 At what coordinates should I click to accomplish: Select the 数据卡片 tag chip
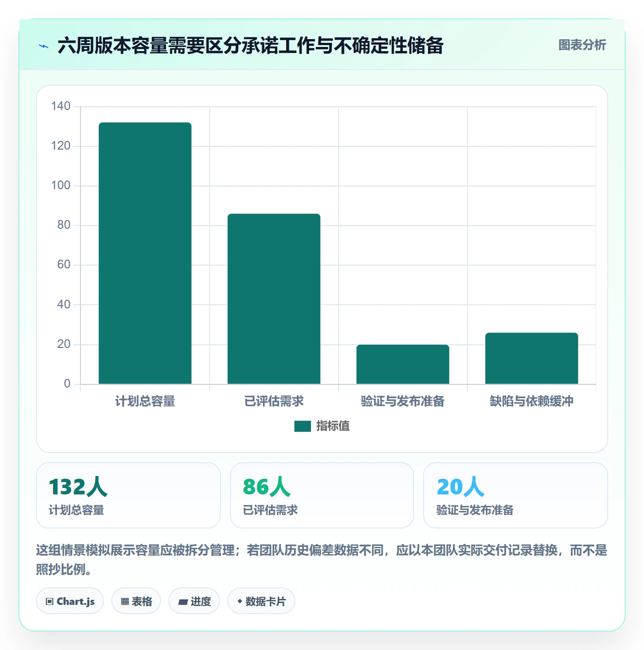click(261, 601)
